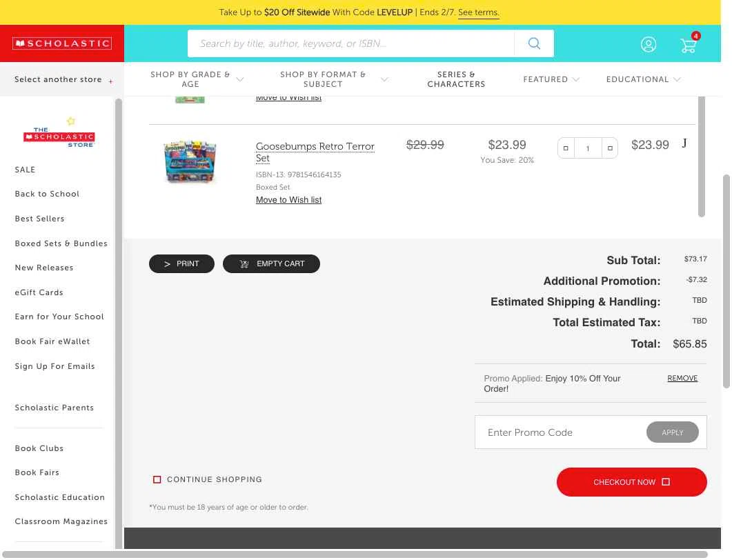The image size is (732, 560).
Task: Click the Print button
Action: point(181,263)
